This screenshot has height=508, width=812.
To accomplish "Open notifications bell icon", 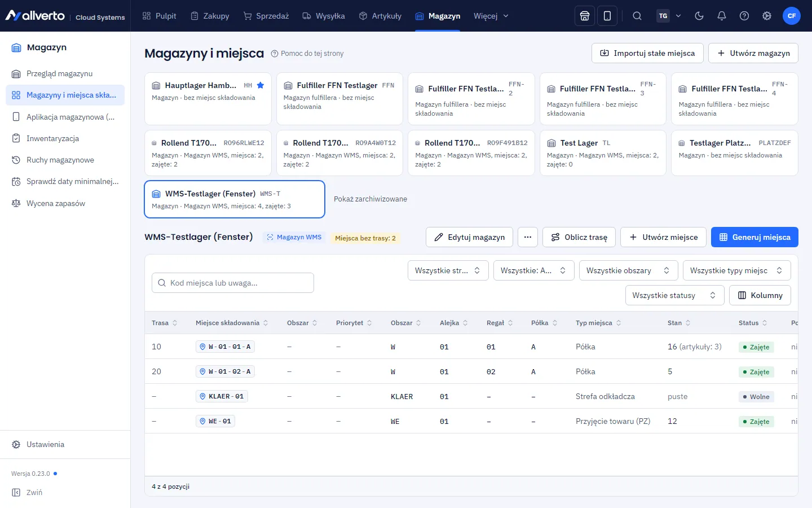I will point(722,16).
